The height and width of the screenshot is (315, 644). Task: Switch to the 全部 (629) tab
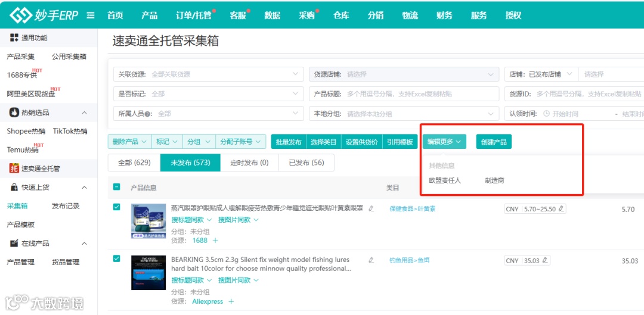click(134, 163)
